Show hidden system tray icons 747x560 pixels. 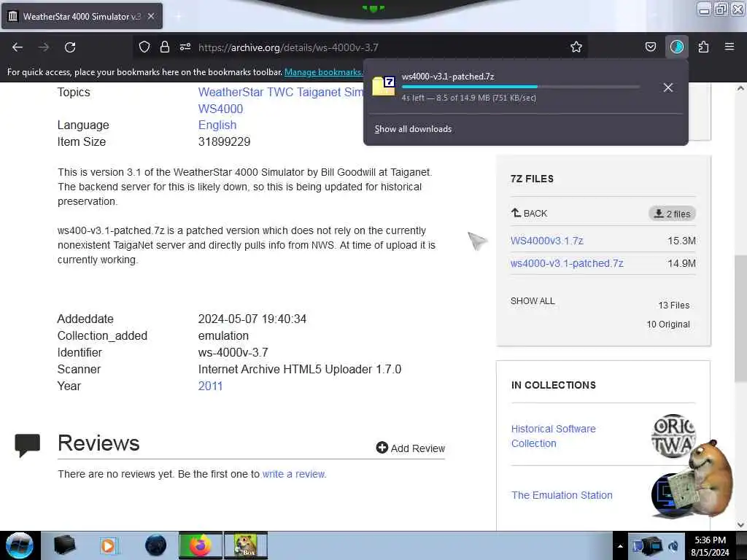620,546
